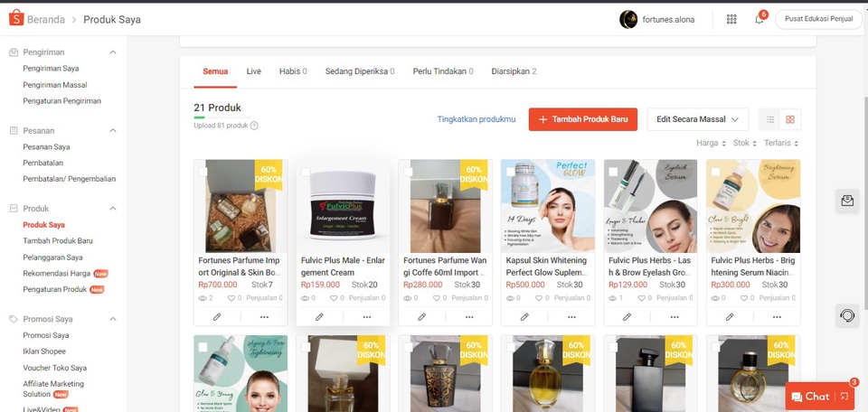The width and height of the screenshot is (868, 412).
Task: Switch to Perlu Tindakan tab
Action: click(443, 71)
